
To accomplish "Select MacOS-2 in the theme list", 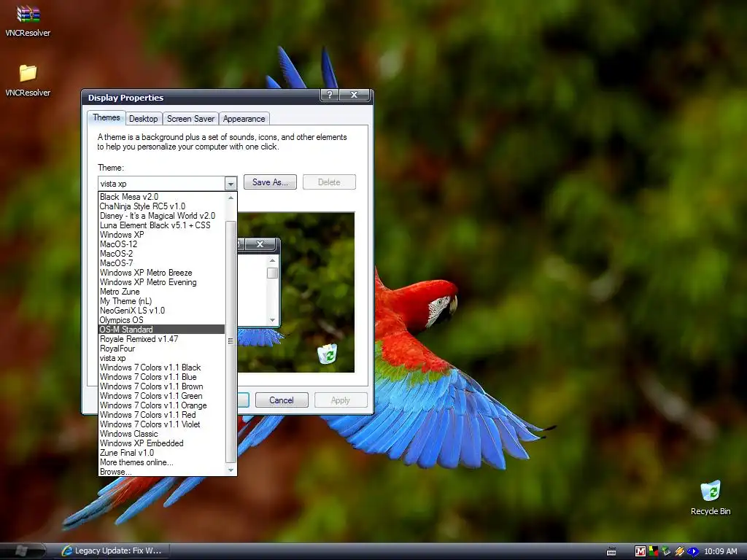I will click(x=161, y=254).
